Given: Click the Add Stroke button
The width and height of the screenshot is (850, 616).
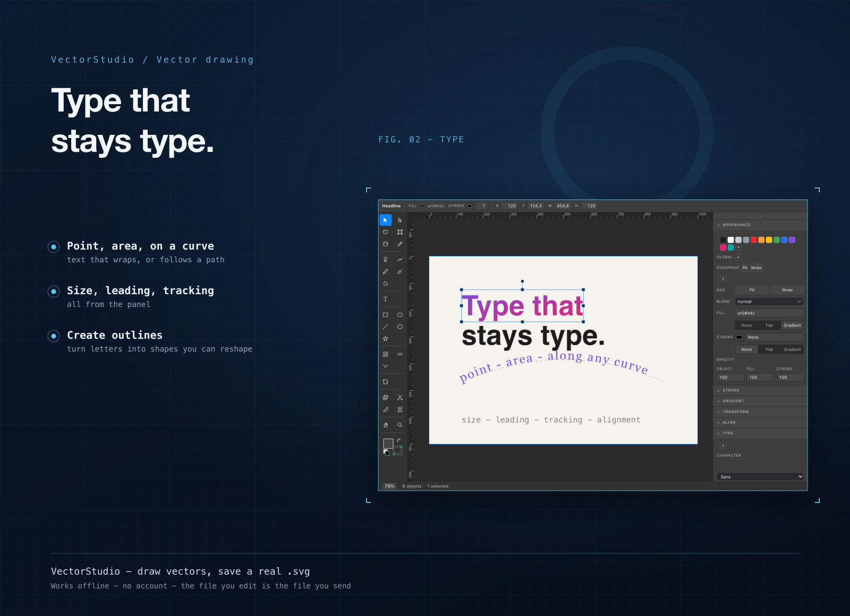Looking at the screenshot, I should (x=787, y=290).
